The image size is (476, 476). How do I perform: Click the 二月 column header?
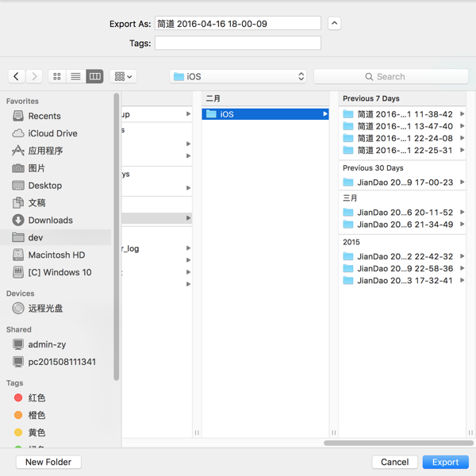(x=213, y=98)
